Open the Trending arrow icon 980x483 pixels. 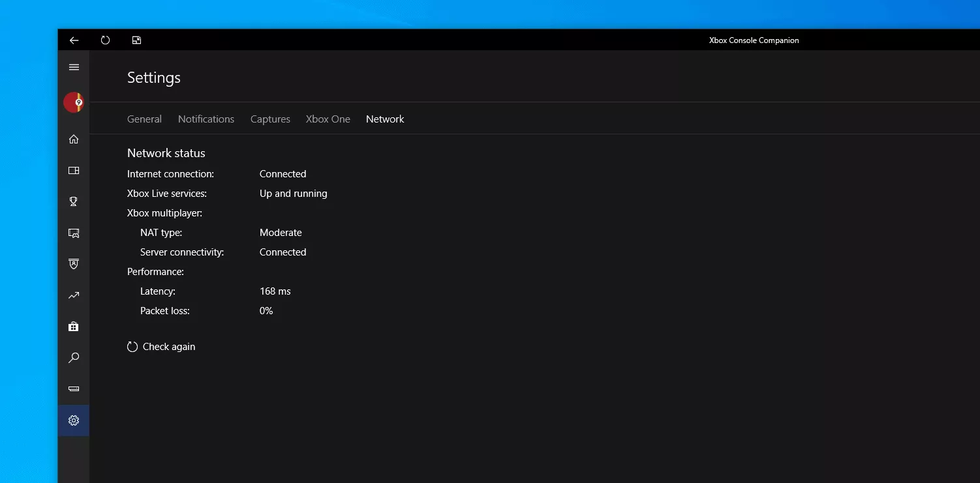[x=74, y=295]
